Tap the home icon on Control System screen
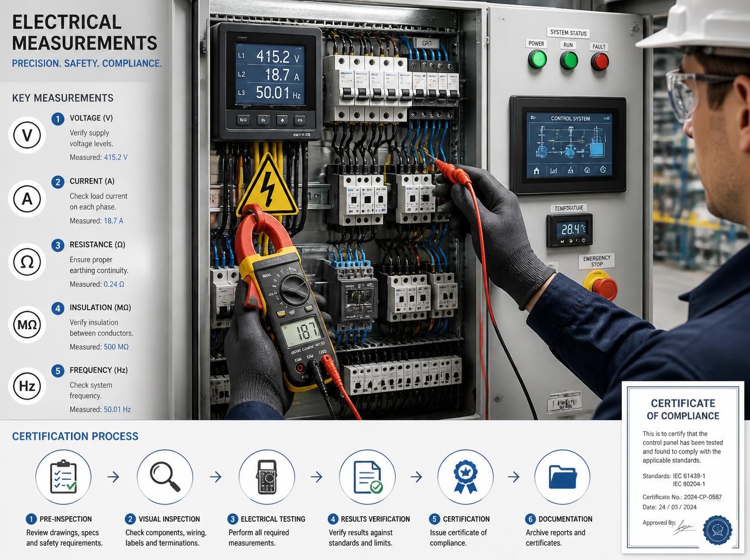Viewport: 750px width, 560px height. coord(537,170)
